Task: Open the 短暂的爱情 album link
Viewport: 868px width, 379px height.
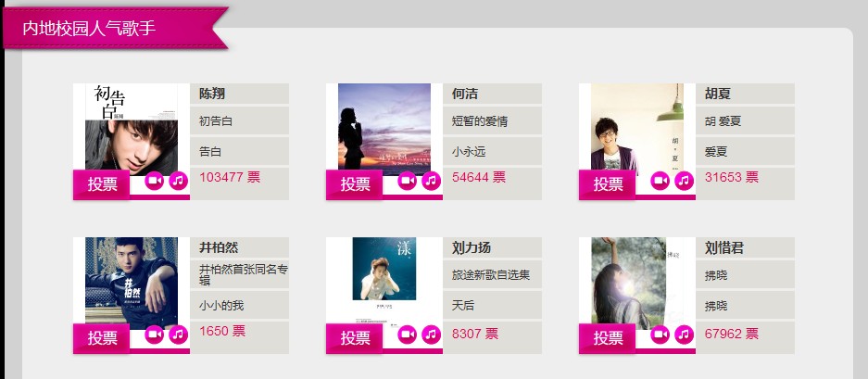Action: [480, 120]
